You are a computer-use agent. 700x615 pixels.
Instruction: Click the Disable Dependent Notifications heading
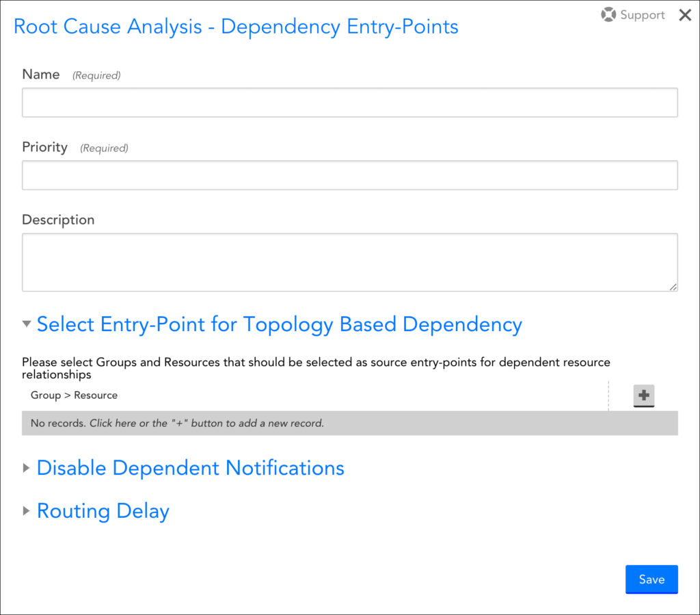click(x=190, y=468)
